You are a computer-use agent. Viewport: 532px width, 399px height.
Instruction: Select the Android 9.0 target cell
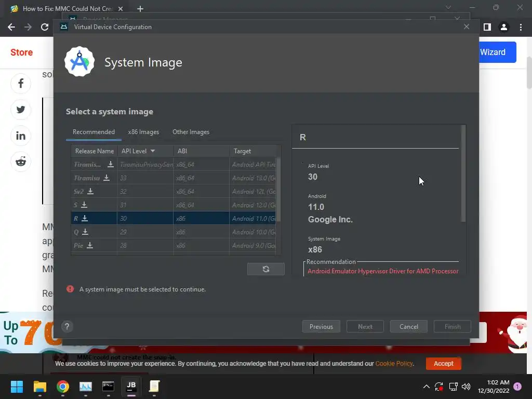pyautogui.click(x=253, y=245)
